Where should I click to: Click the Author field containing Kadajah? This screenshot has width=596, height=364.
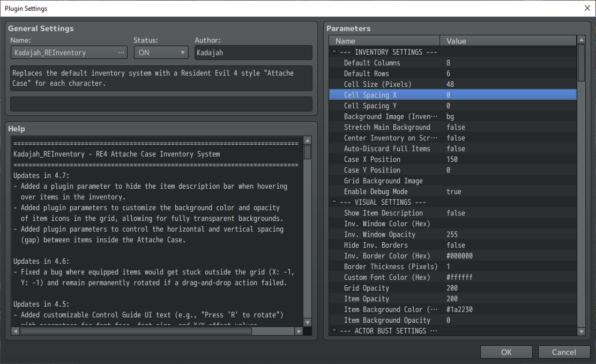[253, 53]
